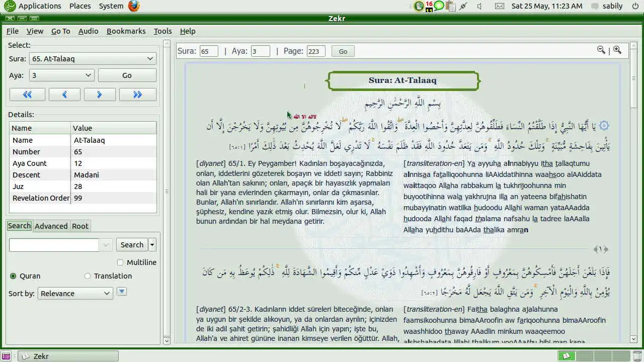The width and height of the screenshot is (644, 362).
Task: Zoom in the Quran text view
Action: 617,50
